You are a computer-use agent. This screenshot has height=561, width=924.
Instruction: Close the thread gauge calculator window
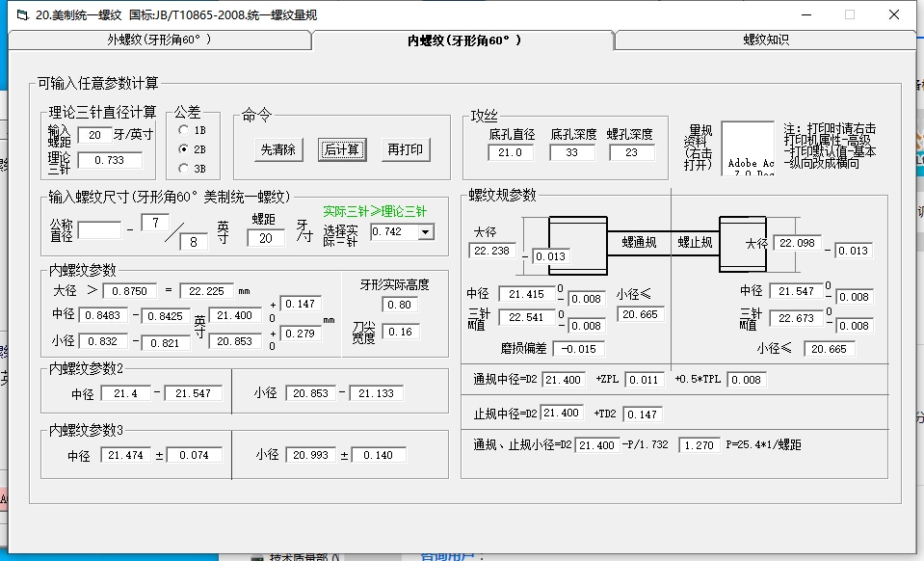tap(895, 14)
